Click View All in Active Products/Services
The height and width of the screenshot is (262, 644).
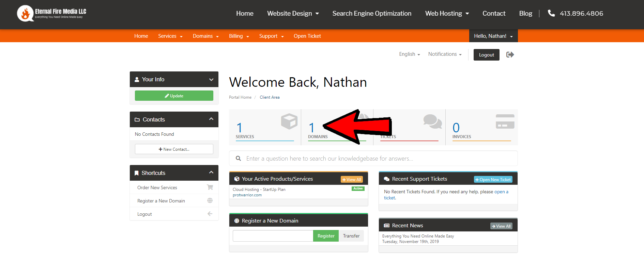click(x=352, y=179)
